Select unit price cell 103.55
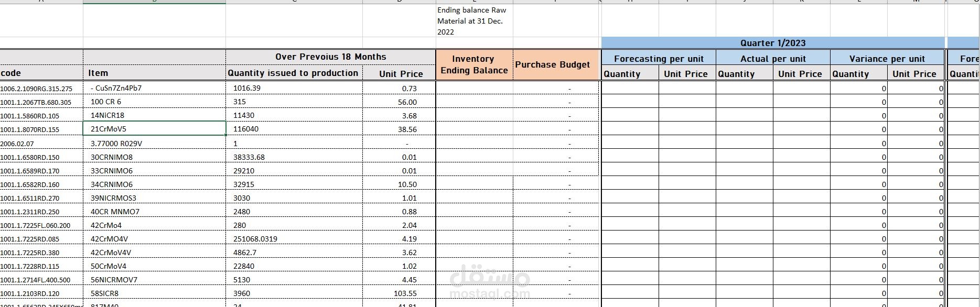980x307 pixels. [399, 293]
